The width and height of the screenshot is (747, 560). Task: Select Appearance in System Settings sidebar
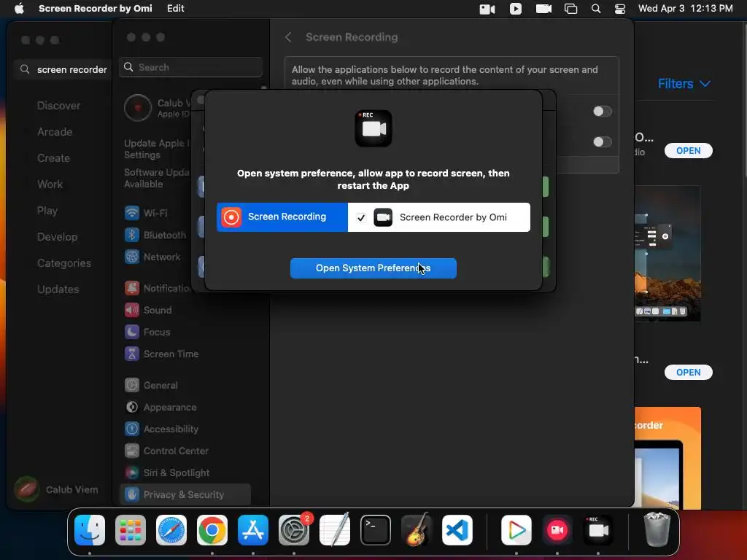pyautogui.click(x=160, y=407)
